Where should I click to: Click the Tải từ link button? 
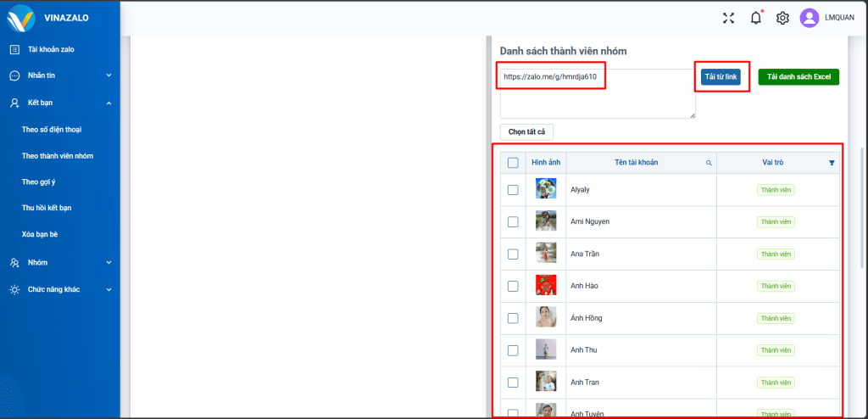tap(721, 77)
